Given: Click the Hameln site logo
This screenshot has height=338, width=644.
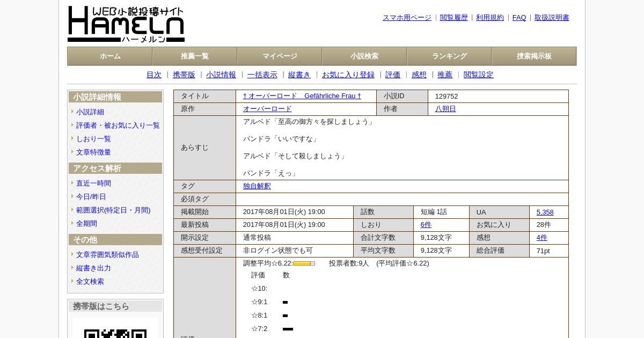Looking at the screenshot, I should [126, 24].
